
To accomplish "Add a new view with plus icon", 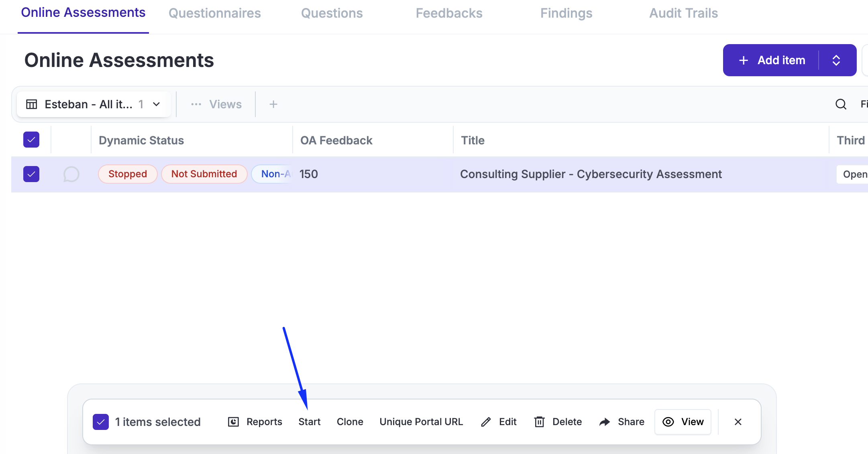I will tap(273, 104).
